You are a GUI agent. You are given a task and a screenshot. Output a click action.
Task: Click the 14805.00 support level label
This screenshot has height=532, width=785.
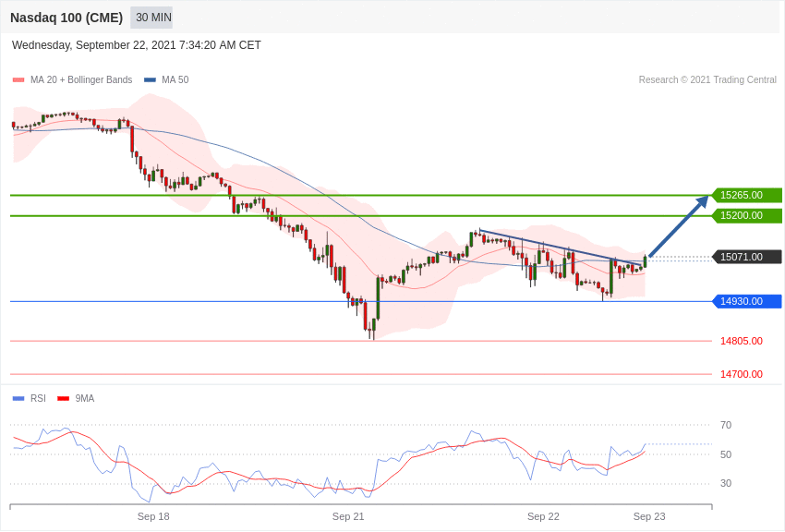[742, 342]
